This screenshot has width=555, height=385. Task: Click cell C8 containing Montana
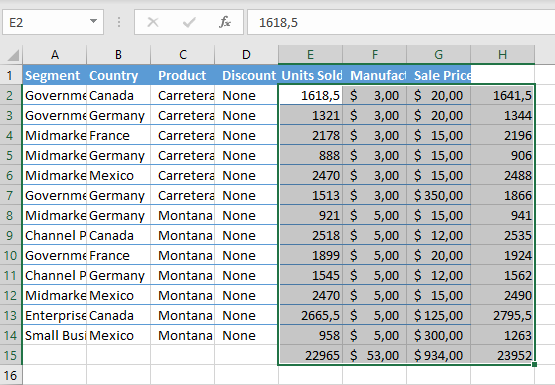tap(182, 215)
